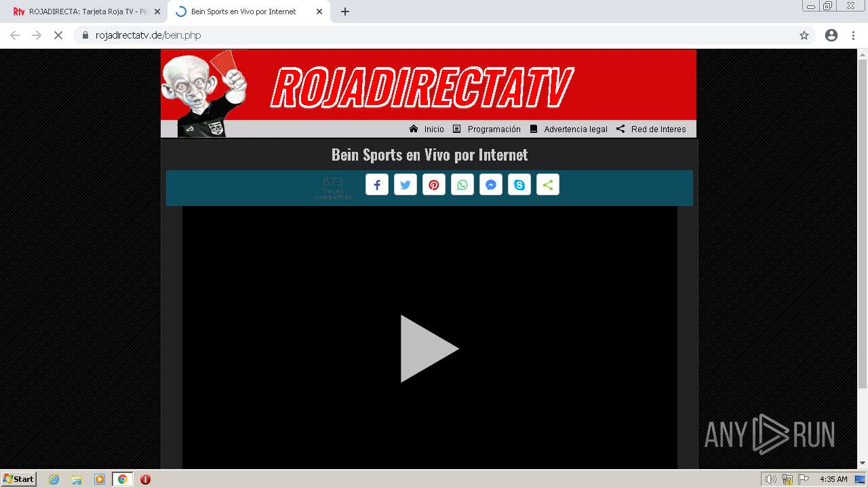Viewport: 868px width, 488px height.
Task: Click the list icon beside Programación
Action: coord(457,129)
